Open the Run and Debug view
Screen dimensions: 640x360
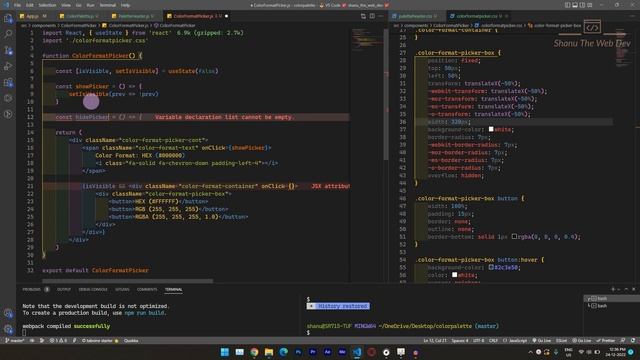pyautogui.click(x=8, y=67)
